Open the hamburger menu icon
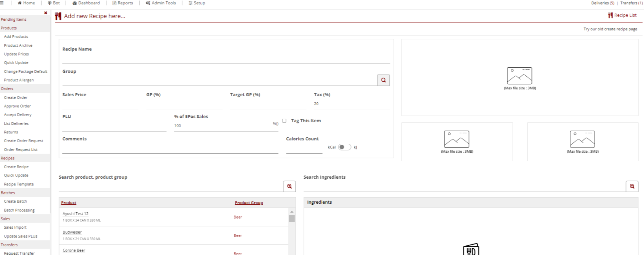The width and height of the screenshot is (644, 255). tap(2, 3)
